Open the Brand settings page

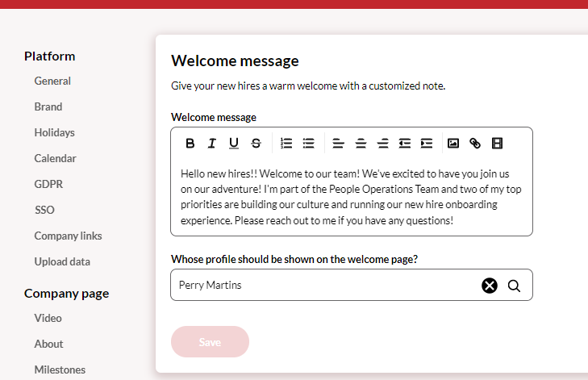click(x=48, y=106)
